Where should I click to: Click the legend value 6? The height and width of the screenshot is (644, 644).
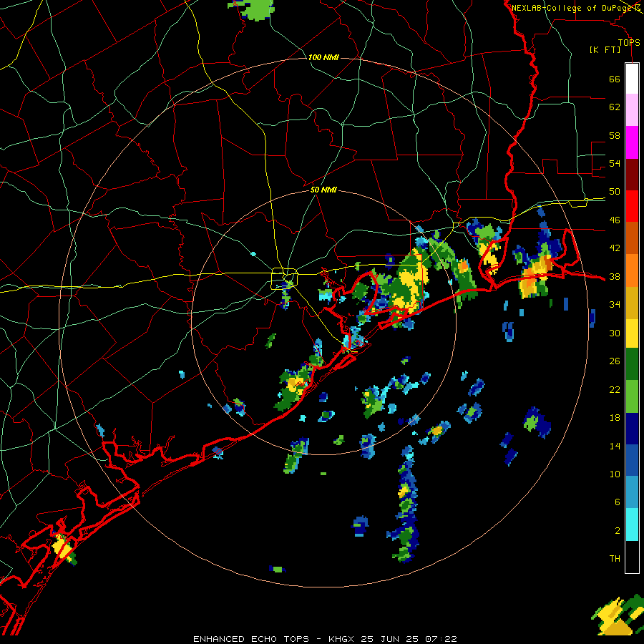click(618, 502)
